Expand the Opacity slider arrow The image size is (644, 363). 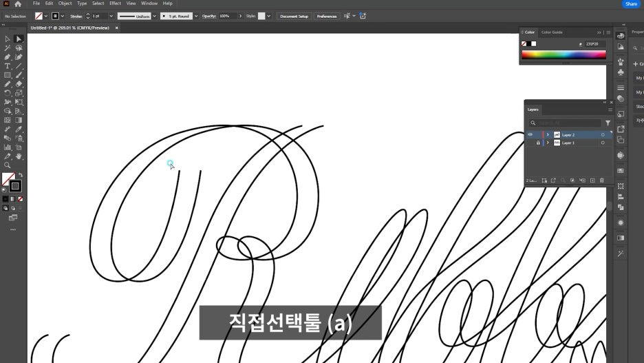240,16
